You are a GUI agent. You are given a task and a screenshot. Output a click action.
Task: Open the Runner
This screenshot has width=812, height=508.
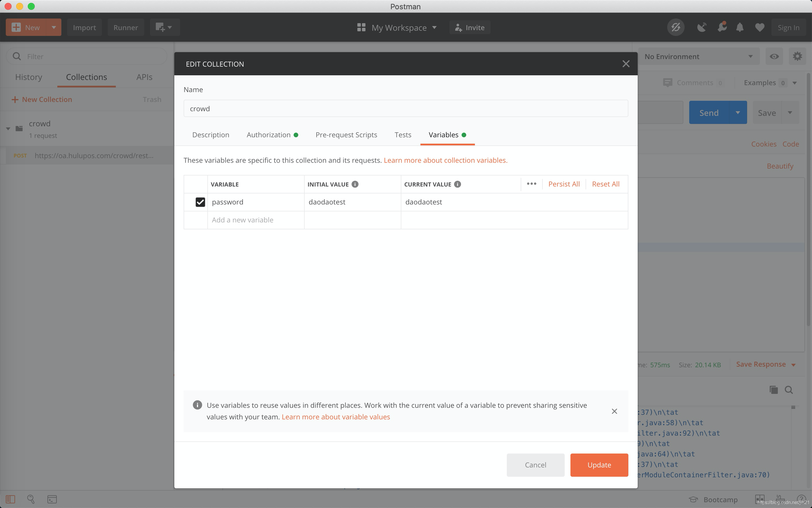126,27
